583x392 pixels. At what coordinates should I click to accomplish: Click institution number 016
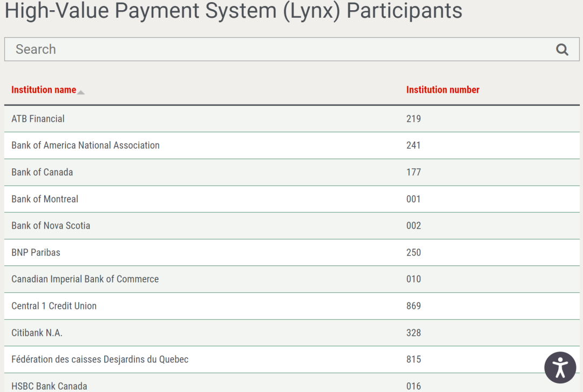pos(413,386)
